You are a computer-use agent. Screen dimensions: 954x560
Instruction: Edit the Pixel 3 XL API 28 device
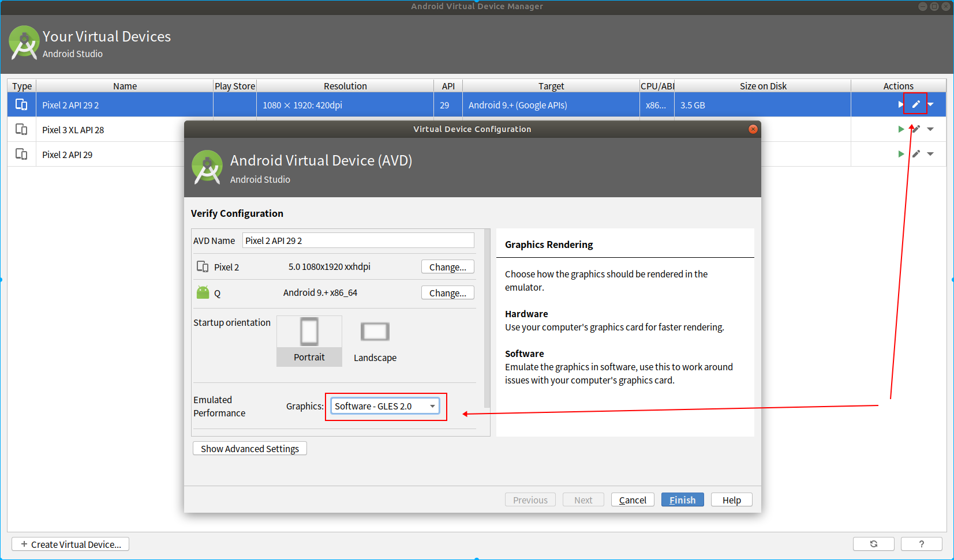916,129
